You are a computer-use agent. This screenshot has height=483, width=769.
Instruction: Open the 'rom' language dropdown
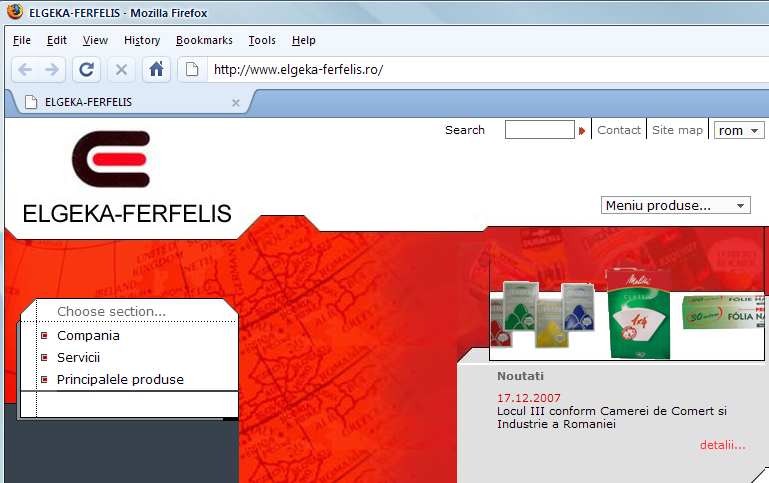click(739, 130)
